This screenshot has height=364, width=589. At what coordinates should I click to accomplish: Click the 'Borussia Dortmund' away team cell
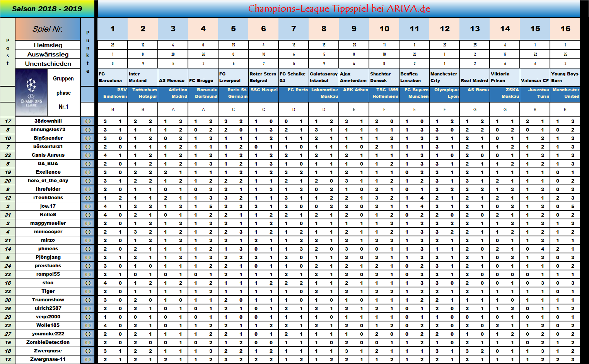[203, 94]
